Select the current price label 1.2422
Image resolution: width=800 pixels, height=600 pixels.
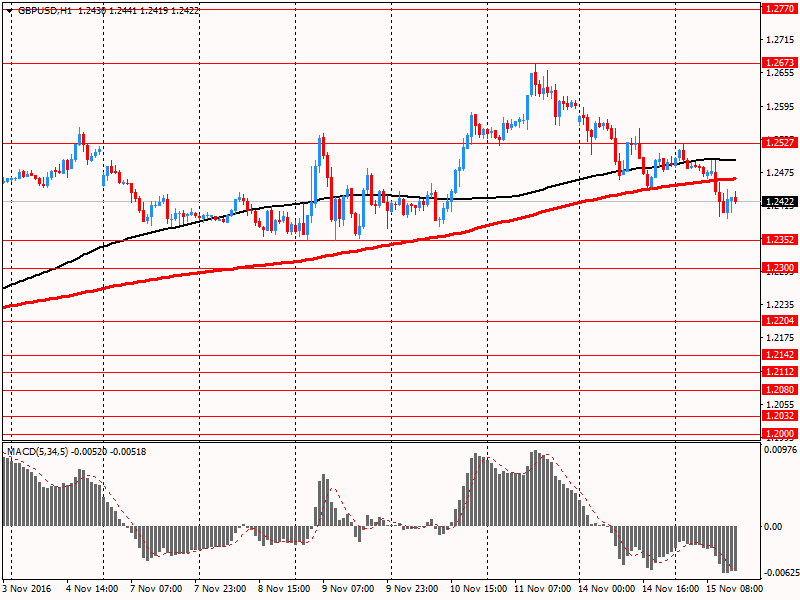[778, 202]
